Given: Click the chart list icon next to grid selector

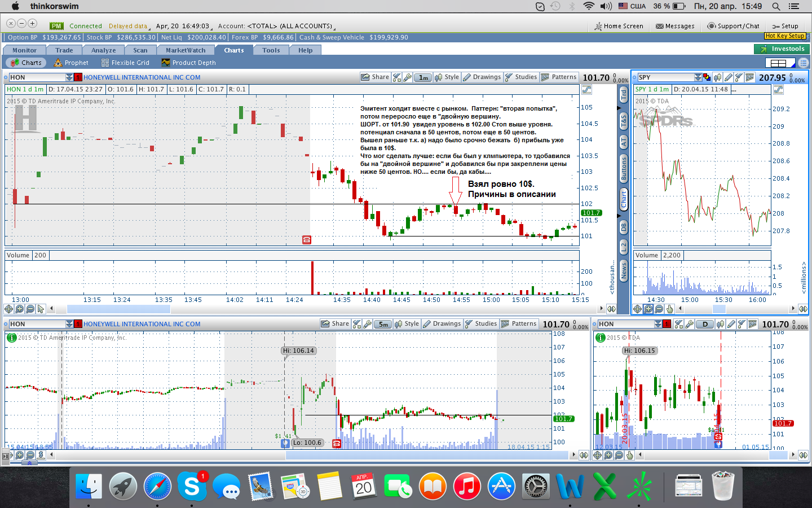Looking at the screenshot, I should [x=803, y=63].
